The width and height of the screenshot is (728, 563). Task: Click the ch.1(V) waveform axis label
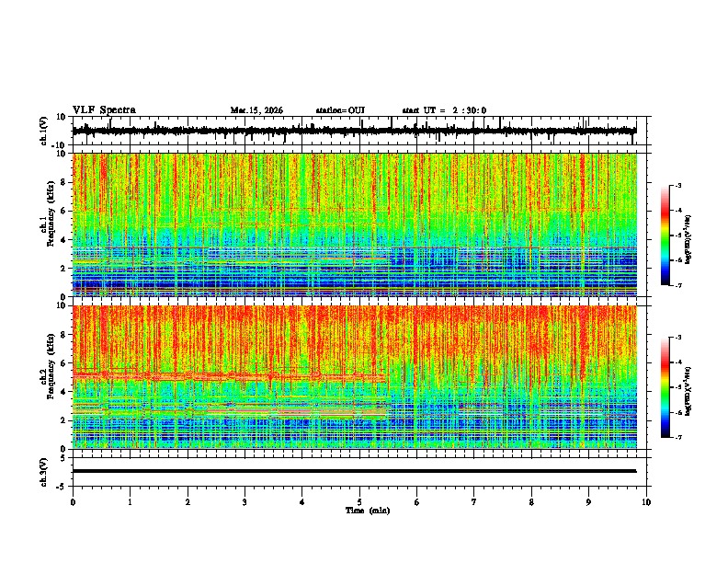[x=43, y=131]
